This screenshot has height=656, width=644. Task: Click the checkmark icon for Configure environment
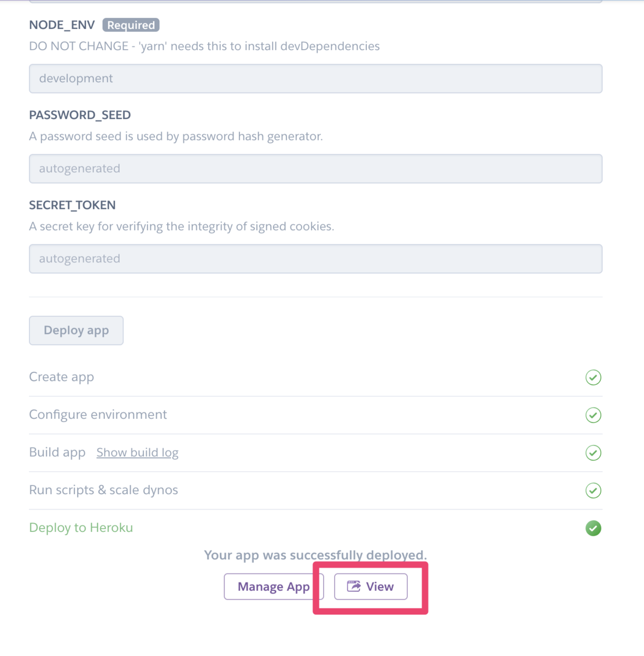tap(593, 415)
